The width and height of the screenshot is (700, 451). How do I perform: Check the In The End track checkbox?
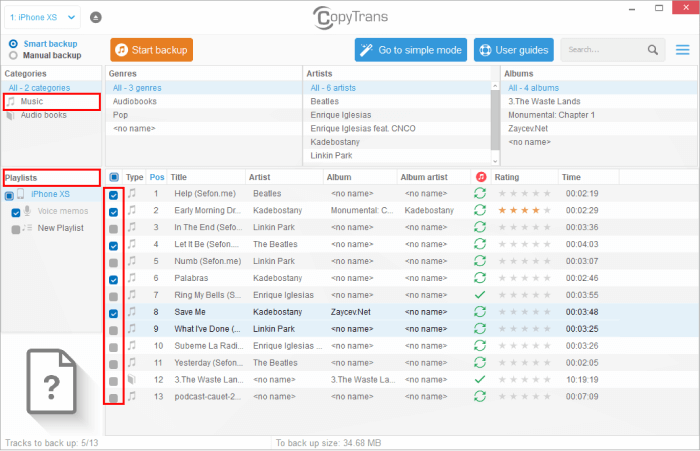click(113, 229)
